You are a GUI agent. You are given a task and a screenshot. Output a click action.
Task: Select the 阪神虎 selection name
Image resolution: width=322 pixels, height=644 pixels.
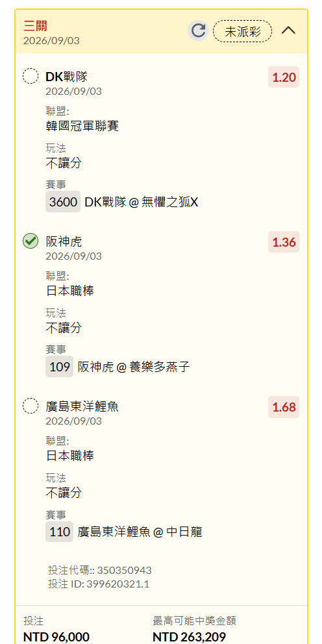pyautogui.click(x=64, y=241)
